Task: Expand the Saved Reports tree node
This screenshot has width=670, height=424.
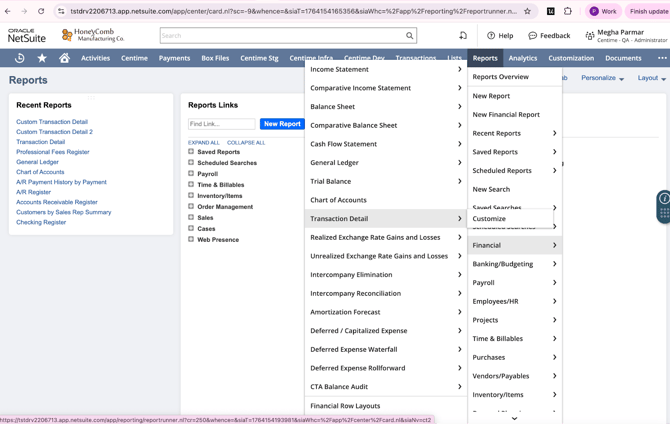Action: tap(191, 152)
